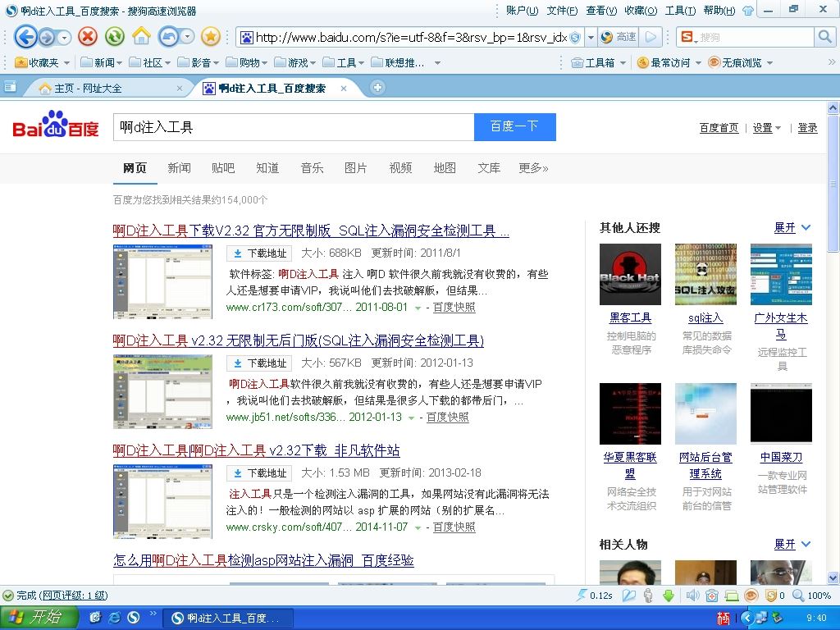Select the 图片 search category tab
Viewport: 840px width, 630px height.
[x=356, y=168]
